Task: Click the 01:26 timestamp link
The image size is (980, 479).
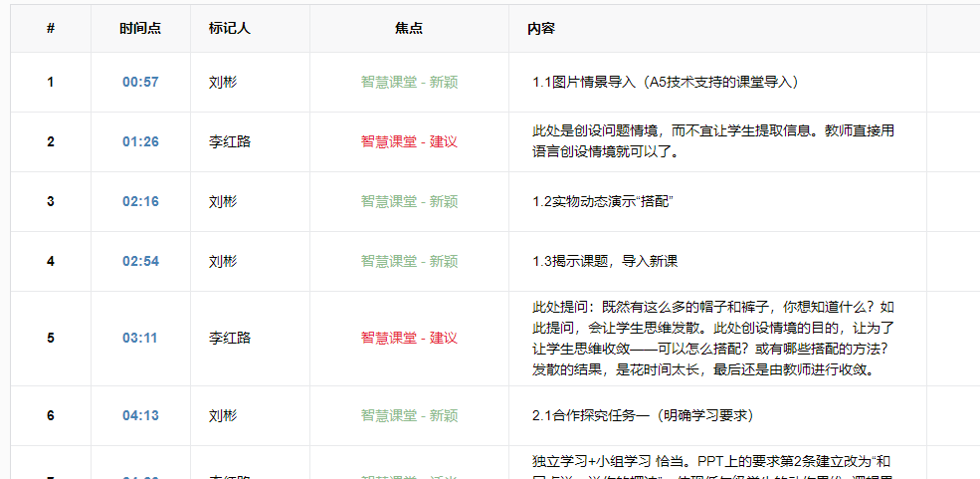Action: (140, 142)
